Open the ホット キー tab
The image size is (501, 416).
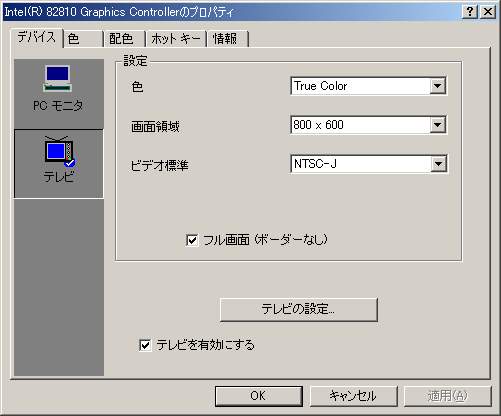coord(176,39)
